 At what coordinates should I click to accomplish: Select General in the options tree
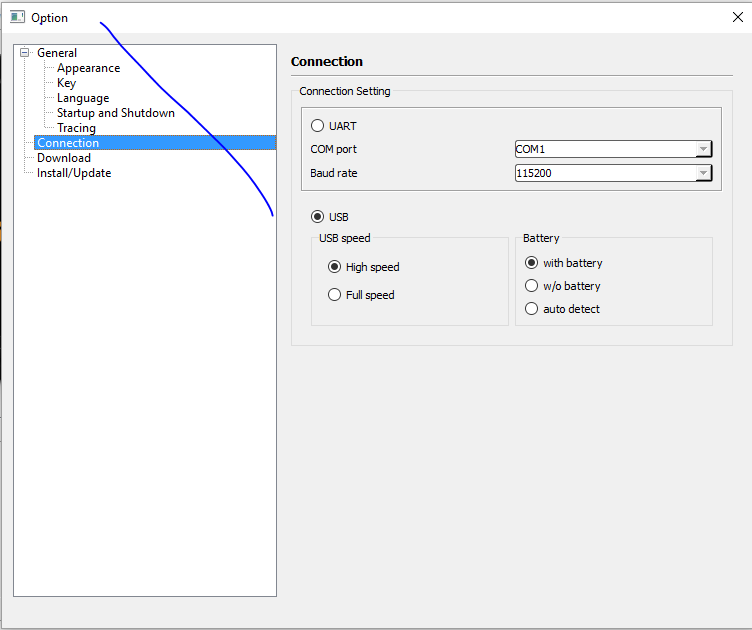57,53
